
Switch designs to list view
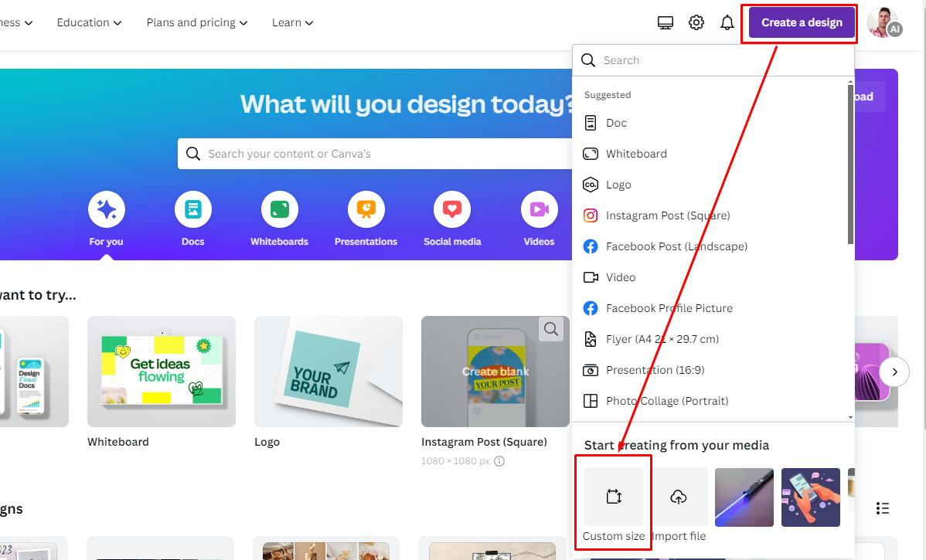[883, 508]
